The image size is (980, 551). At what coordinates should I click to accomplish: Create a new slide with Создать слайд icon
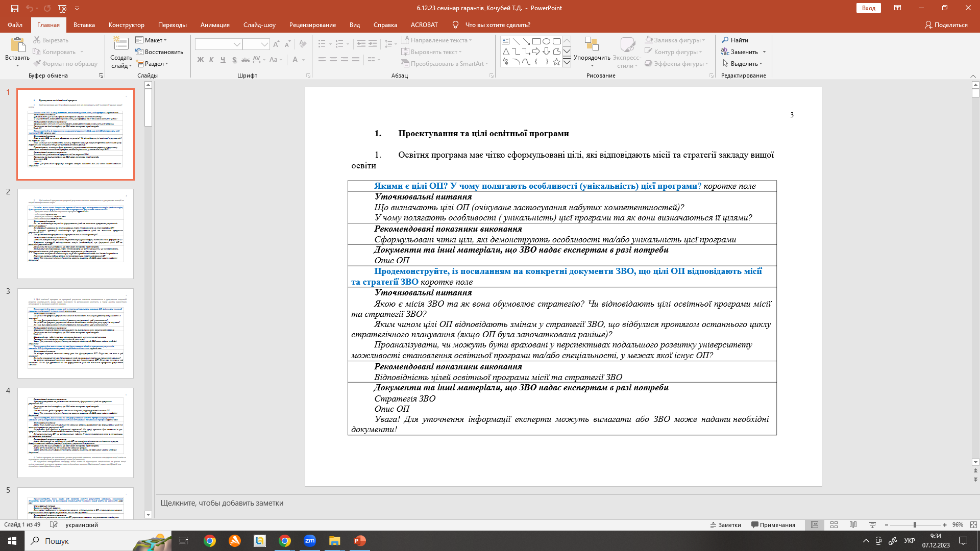tap(121, 43)
